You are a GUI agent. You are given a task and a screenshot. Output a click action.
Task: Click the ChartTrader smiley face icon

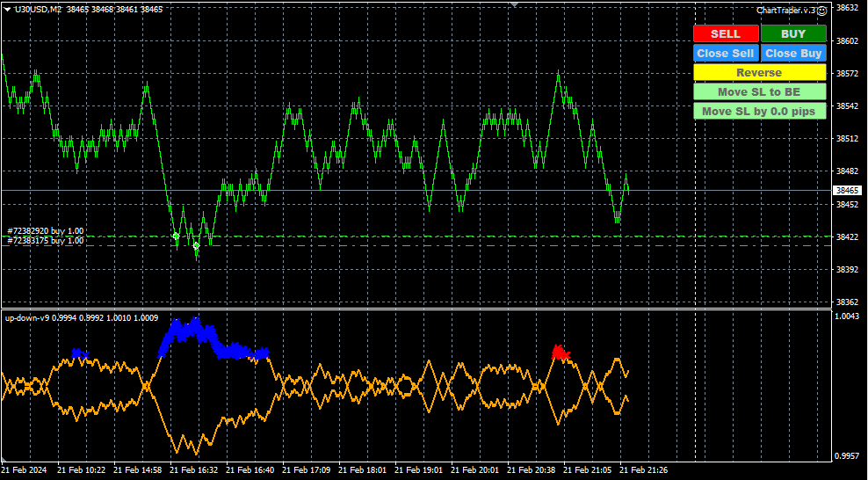pyautogui.click(x=822, y=11)
